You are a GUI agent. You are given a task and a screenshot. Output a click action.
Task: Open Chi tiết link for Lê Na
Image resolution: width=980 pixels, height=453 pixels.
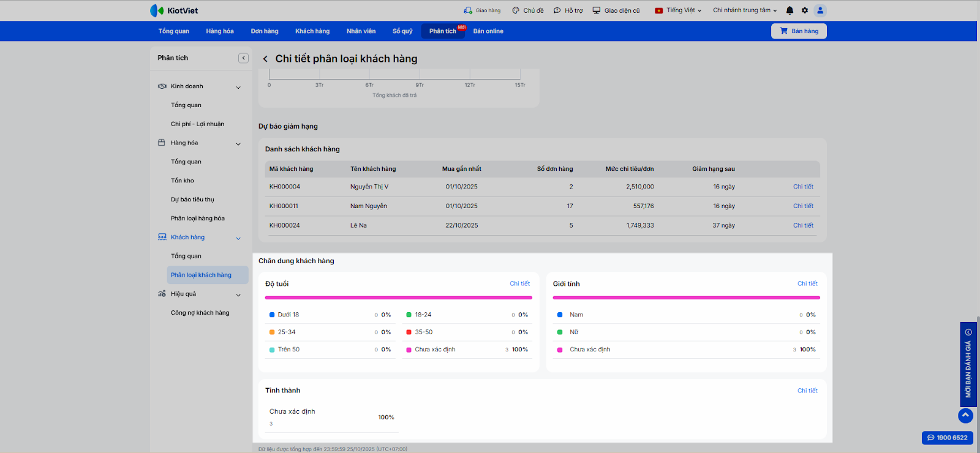[x=803, y=225]
